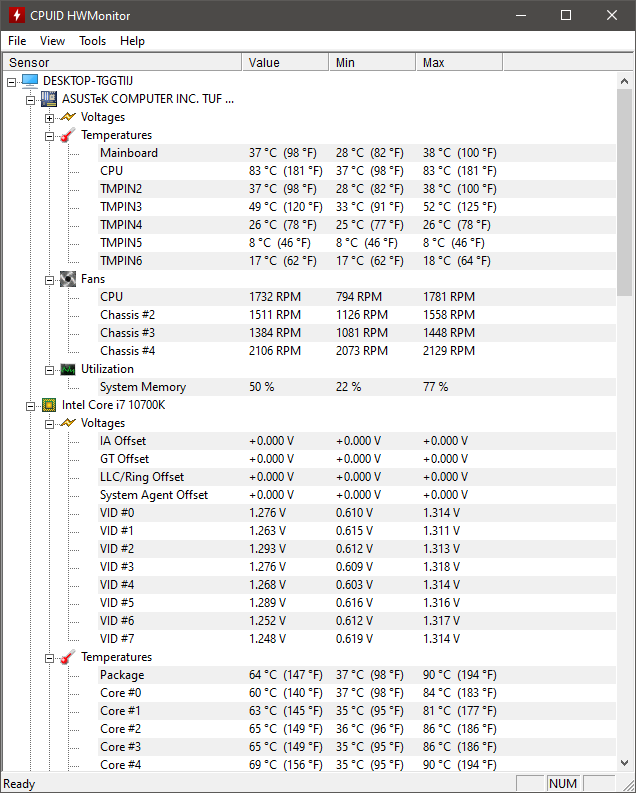This screenshot has width=636, height=793.
Task: Collapse the Fans tree node
Action: click(49, 279)
